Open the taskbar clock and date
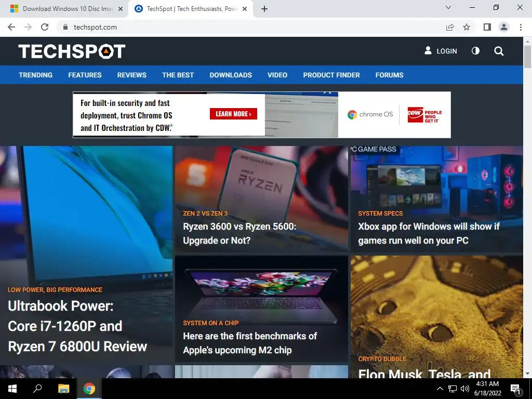532x399 pixels. click(487, 389)
